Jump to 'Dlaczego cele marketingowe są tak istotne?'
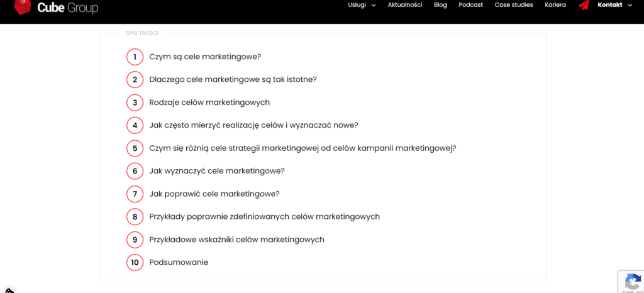The image size is (644, 293). 233,80
